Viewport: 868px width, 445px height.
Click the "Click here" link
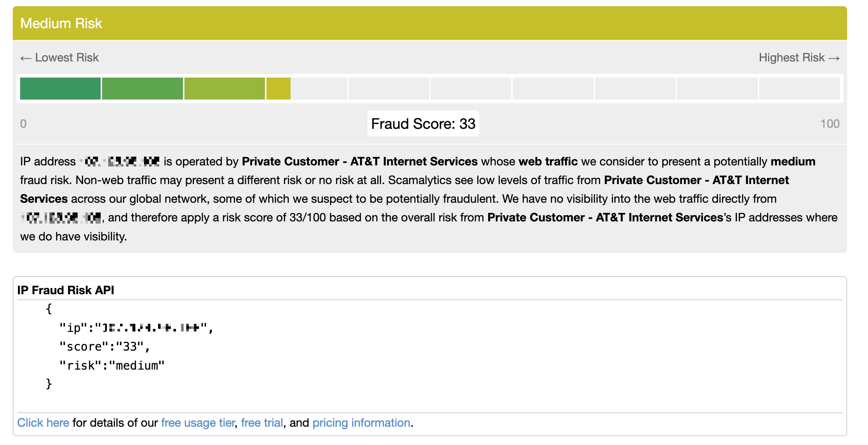43,423
